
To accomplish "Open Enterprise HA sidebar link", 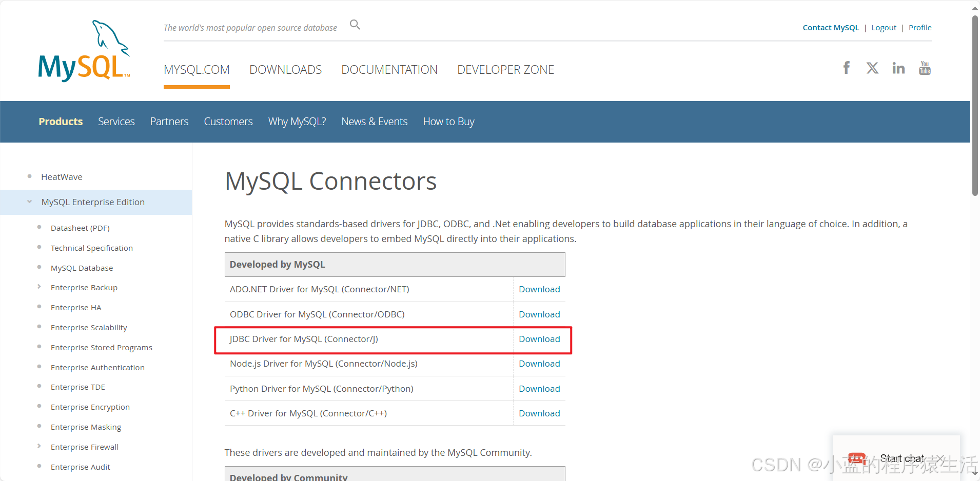I will (76, 308).
